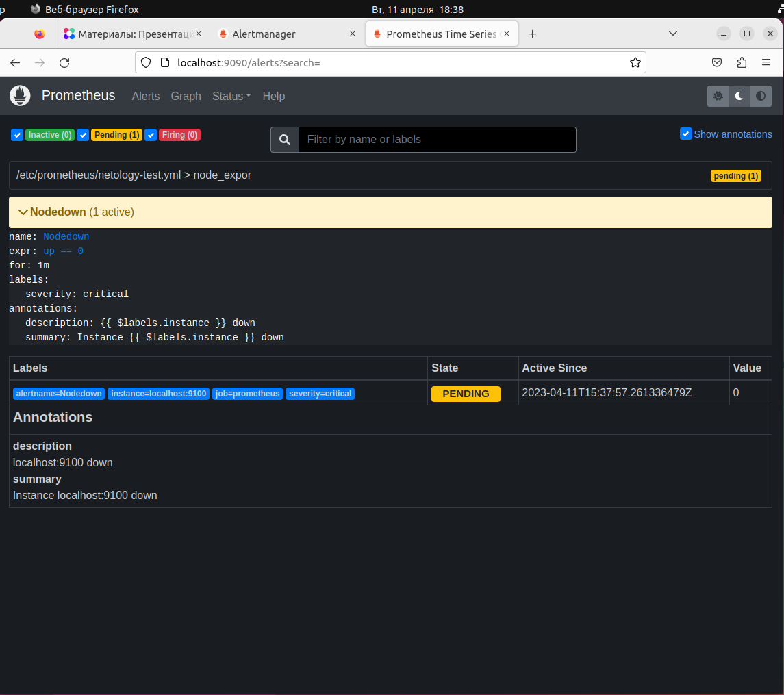Click the instance=localhost:9100 label badge
The image size is (784, 695).
pyautogui.click(x=158, y=393)
